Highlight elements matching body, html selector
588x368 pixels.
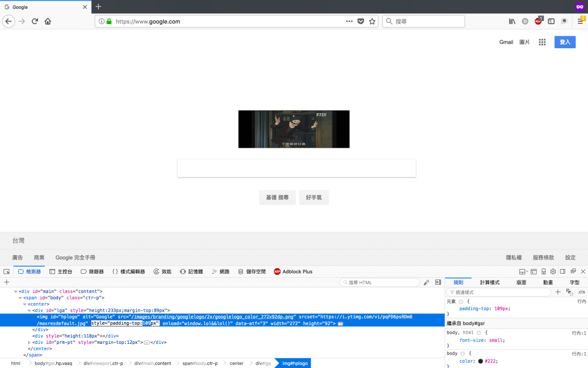[479, 333]
